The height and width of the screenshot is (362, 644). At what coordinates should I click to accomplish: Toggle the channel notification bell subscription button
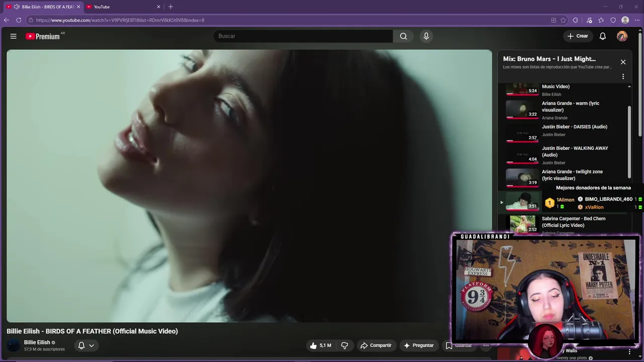click(86, 345)
